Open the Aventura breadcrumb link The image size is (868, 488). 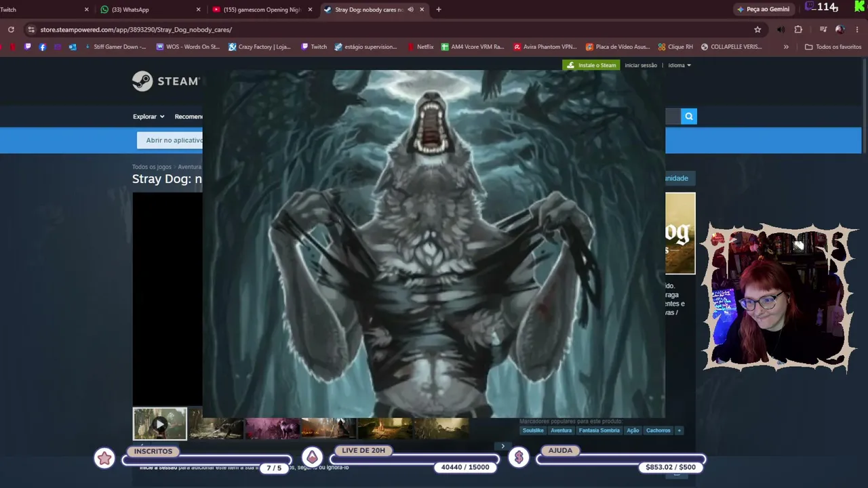tap(190, 167)
